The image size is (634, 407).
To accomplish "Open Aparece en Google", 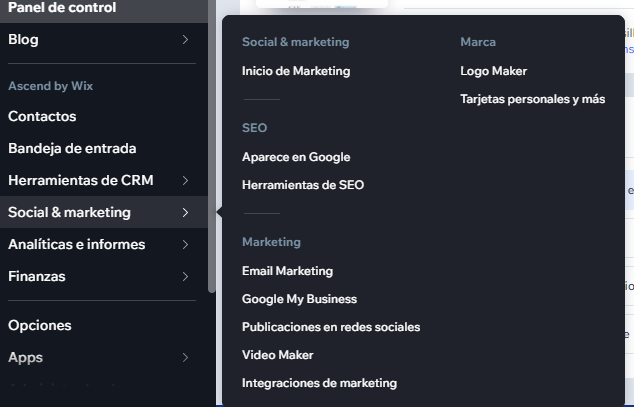I will tap(296, 157).
